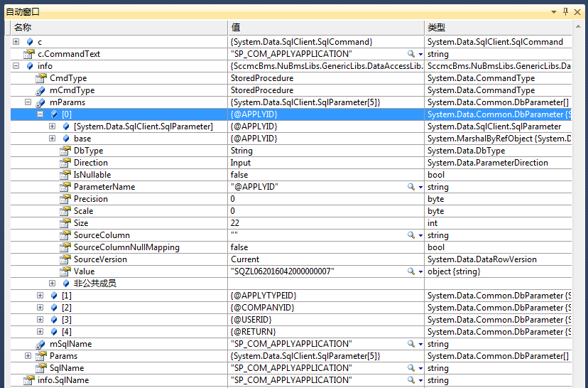Click the magnifier icon in info.SqlName row
The width and height of the screenshot is (588, 388).
[x=411, y=380]
